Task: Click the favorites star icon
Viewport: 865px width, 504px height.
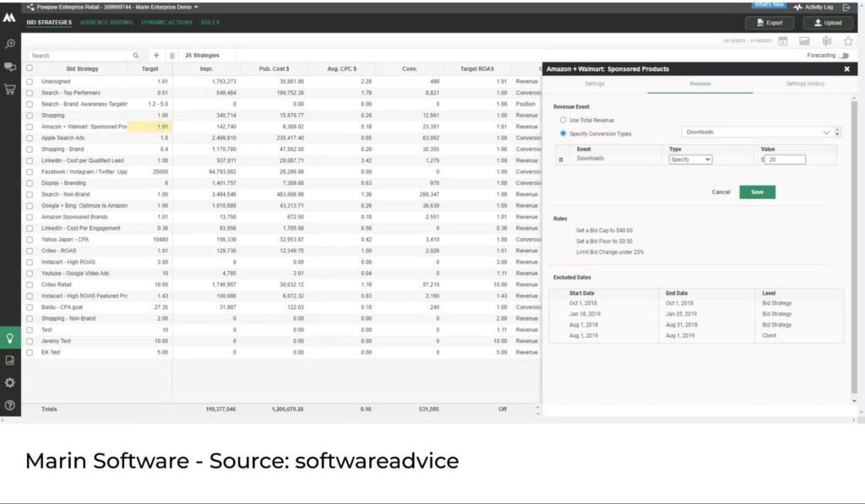Action: [x=848, y=41]
